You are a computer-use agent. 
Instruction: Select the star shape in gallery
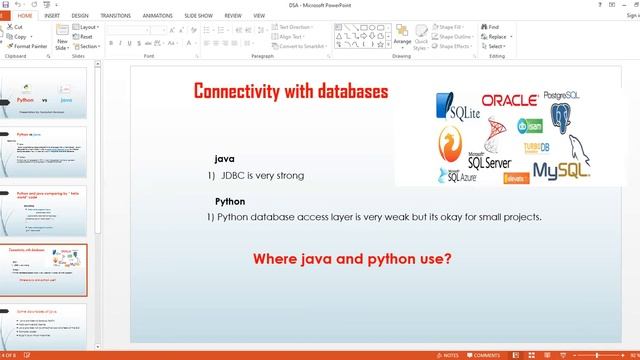[x=380, y=44]
